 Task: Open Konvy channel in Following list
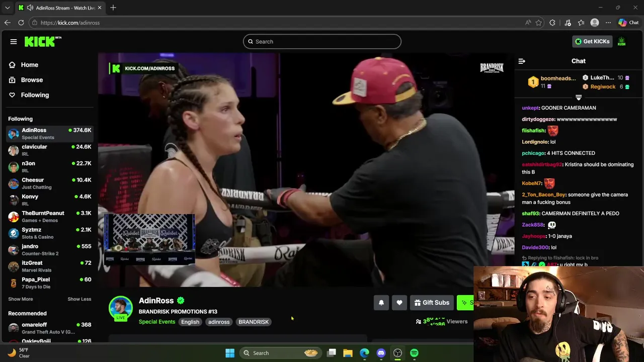(x=49, y=200)
